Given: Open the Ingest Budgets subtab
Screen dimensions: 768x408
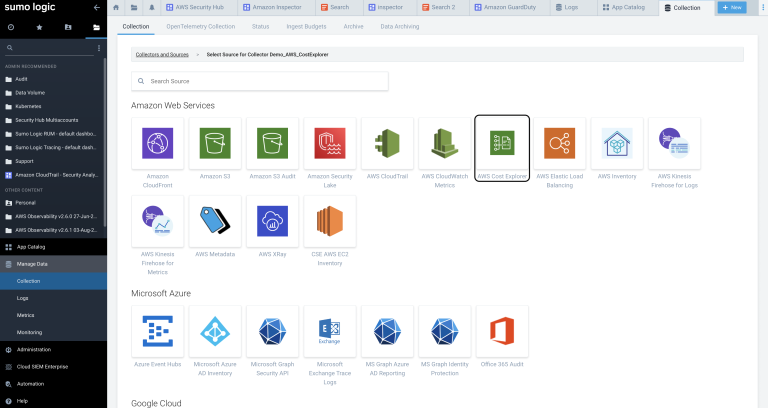Looking at the screenshot, I should (306, 26).
